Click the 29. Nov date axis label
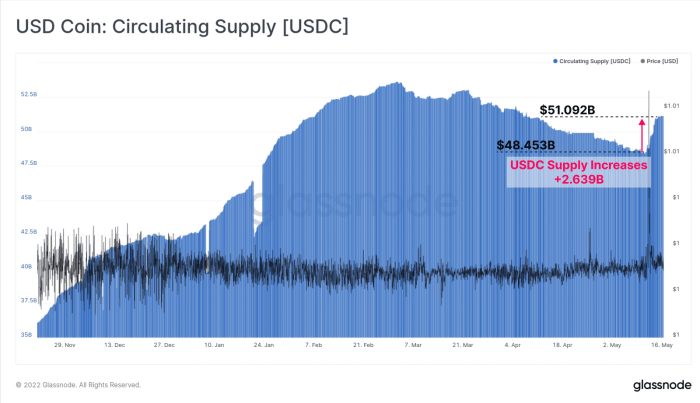The height and width of the screenshot is (403, 700). click(x=65, y=345)
